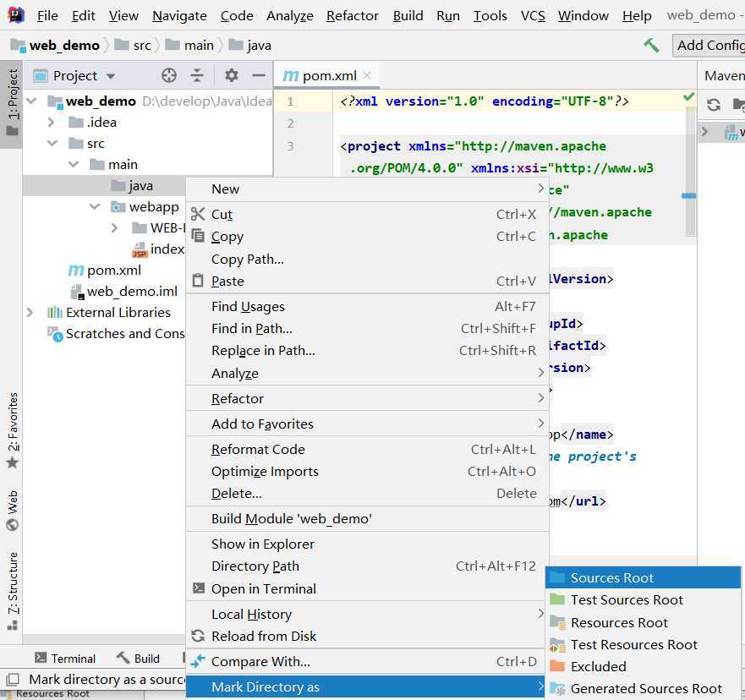Screen dimensions: 745x700
Task: Select Delete... in context menu
Action: tap(367, 494)
